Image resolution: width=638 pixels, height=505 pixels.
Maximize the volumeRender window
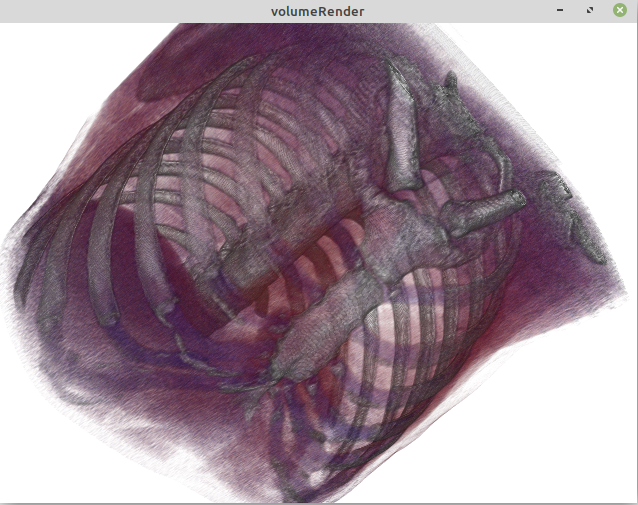click(x=590, y=10)
